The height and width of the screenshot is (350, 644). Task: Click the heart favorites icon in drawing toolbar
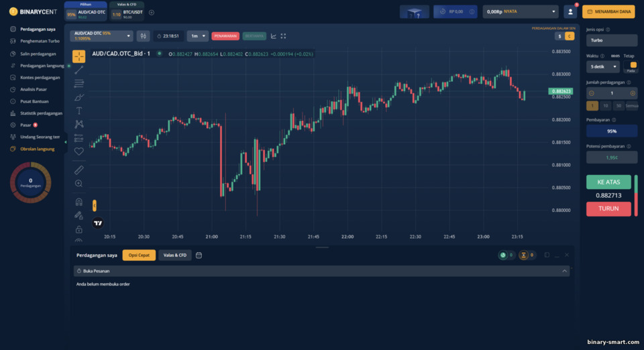coord(79,152)
